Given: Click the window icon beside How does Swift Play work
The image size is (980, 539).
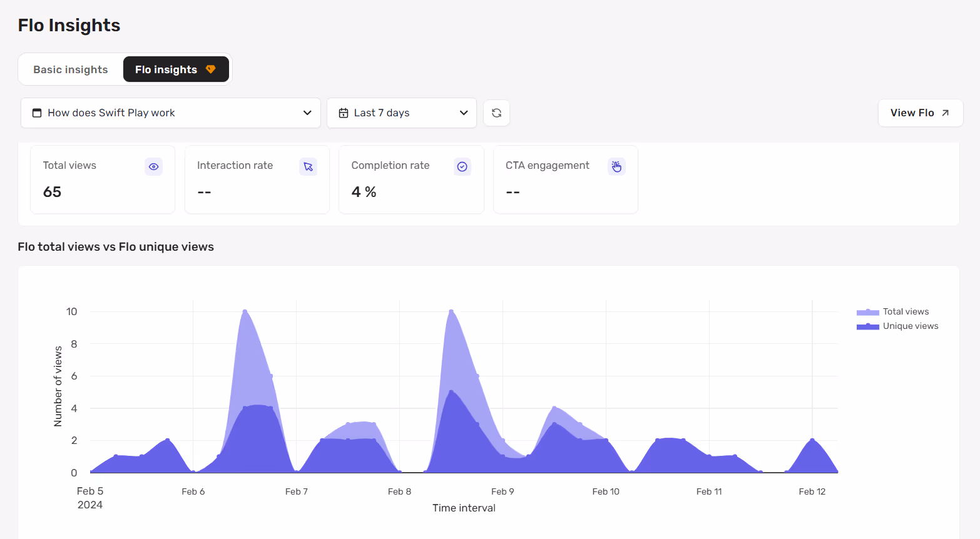Looking at the screenshot, I should (x=37, y=113).
